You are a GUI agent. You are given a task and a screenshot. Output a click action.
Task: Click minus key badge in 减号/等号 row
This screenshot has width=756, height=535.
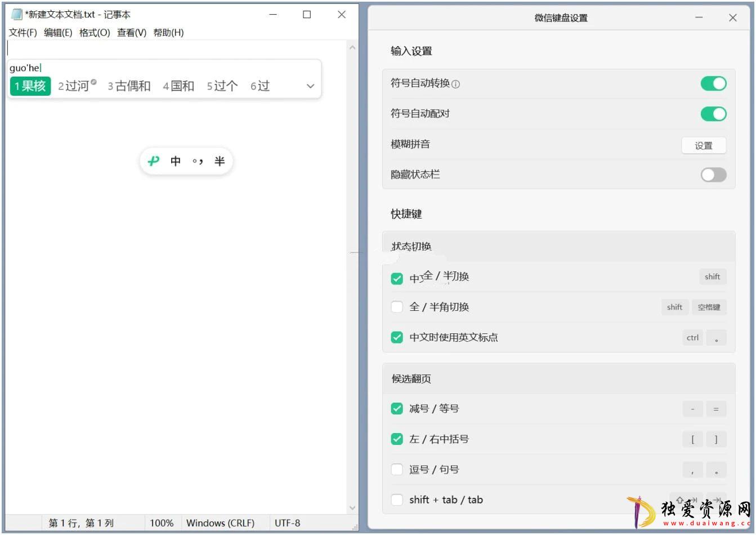point(692,409)
